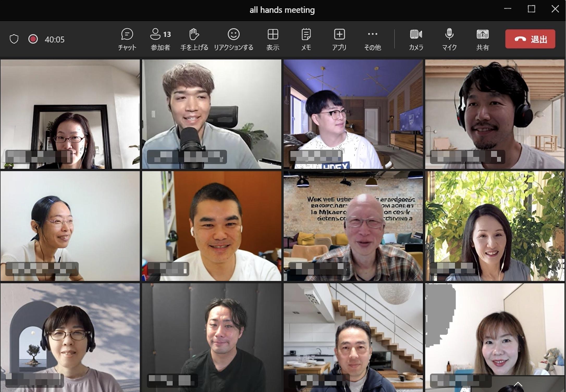Expand self-view chevron at bottom right

coord(518,384)
